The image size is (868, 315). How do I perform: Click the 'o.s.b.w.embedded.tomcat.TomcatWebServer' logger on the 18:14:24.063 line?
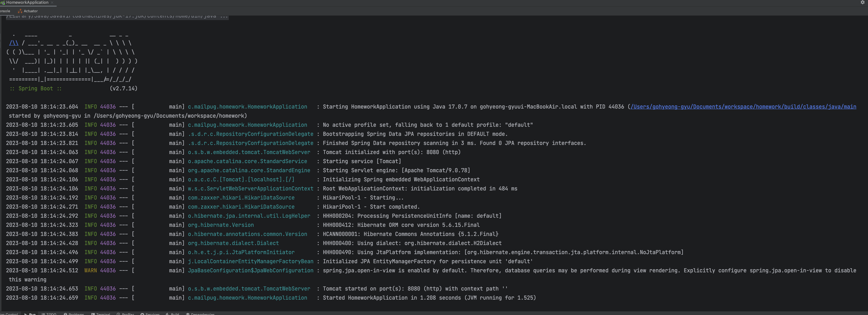pyautogui.click(x=249, y=152)
